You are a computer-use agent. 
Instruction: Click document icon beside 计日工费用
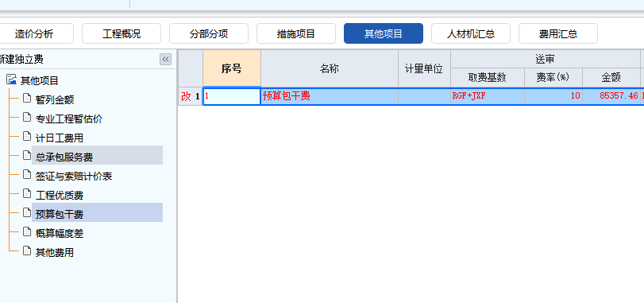(x=27, y=137)
